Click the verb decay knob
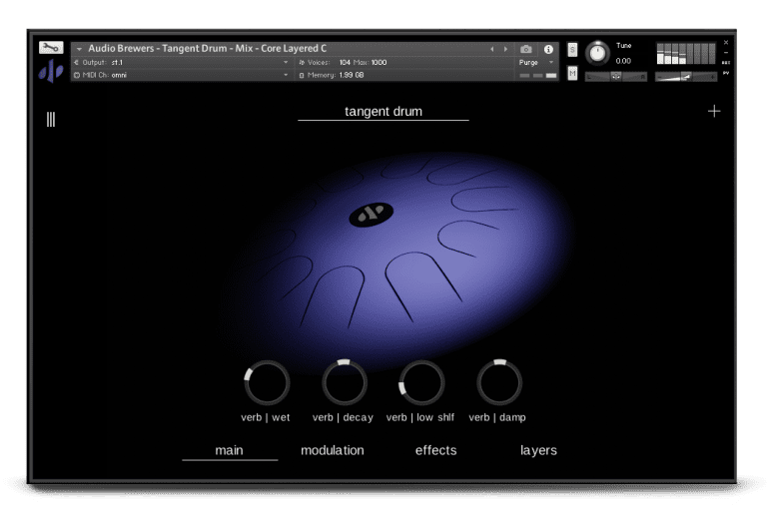The width and height of the screenshot is (767, 532). 345,382
